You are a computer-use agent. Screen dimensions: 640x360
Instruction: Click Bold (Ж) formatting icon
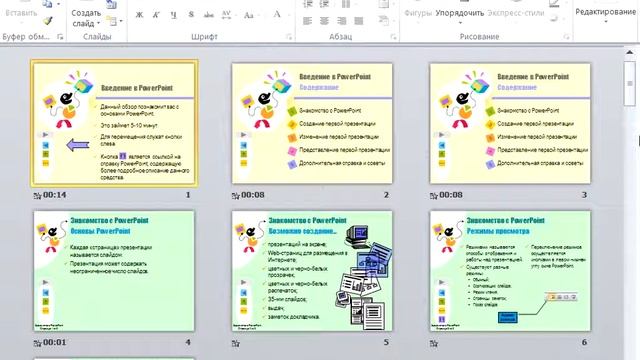coord(139,15)
